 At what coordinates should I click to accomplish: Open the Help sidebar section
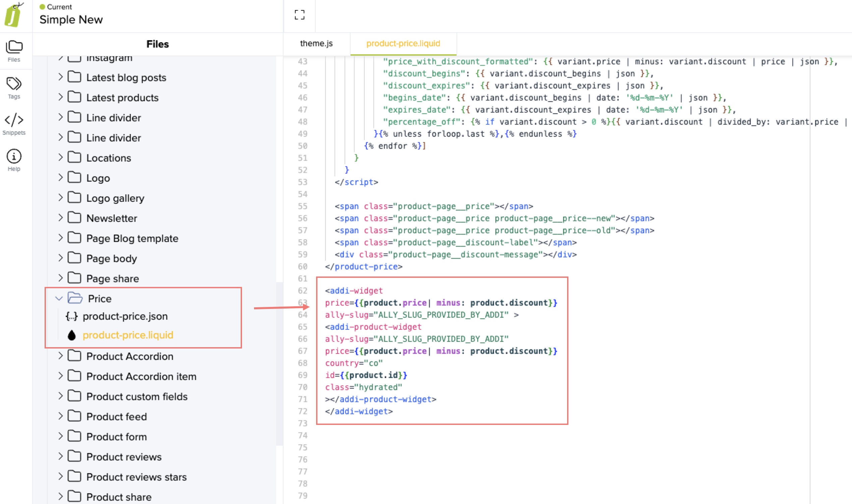(14, 160)
